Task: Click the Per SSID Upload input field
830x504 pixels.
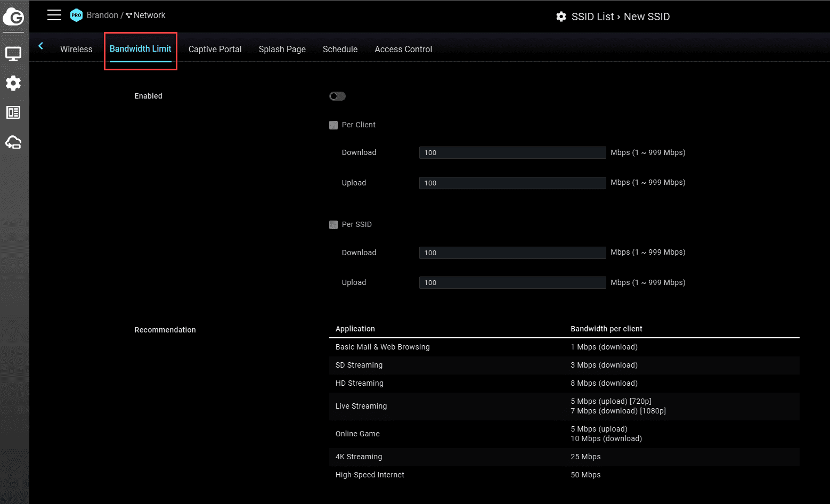Action: pyautogui.click(x=512, y=283)
